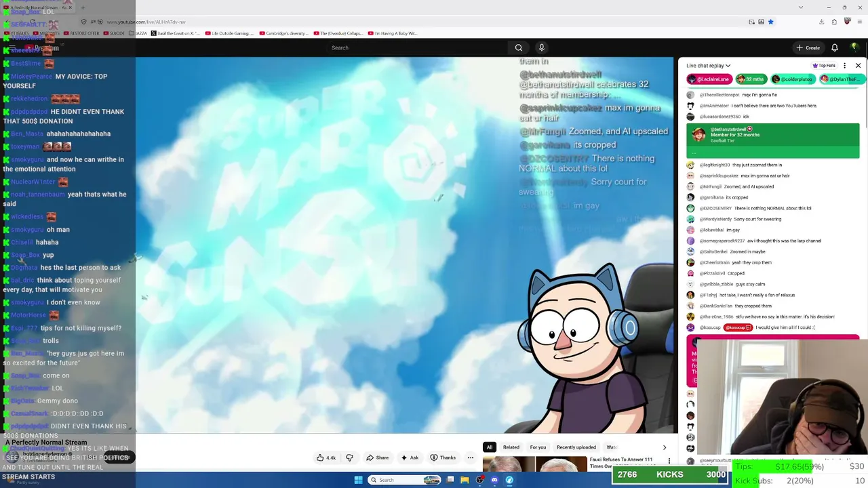Open the YouTube account avatar menu
868x488 pixels.
(854, 47)
